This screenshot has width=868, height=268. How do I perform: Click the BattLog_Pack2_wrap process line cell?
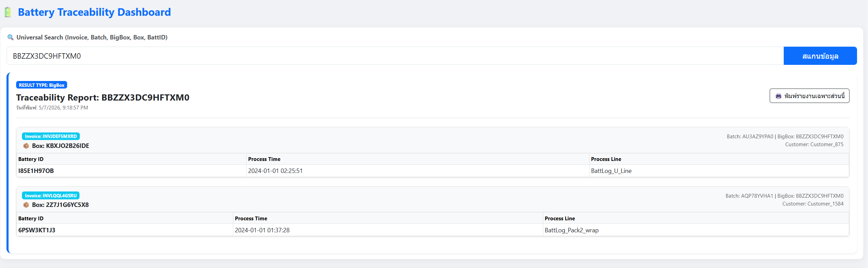click(x=696, y=230)
